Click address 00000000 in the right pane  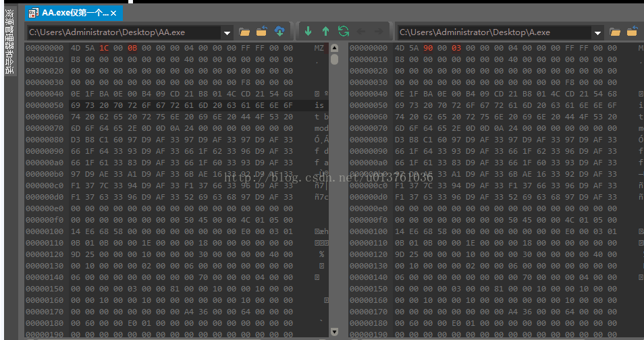click(x=369, y=48)
